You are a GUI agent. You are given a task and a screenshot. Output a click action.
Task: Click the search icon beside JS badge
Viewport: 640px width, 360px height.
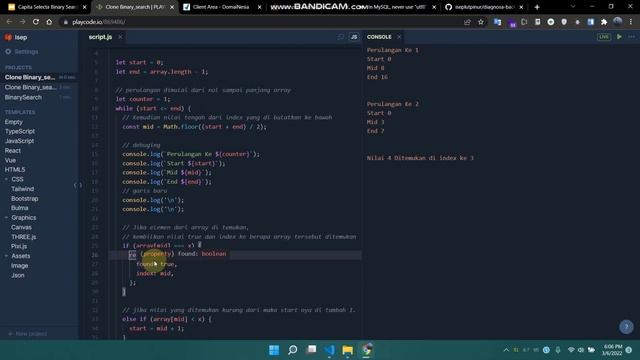[x=341, y=37]
